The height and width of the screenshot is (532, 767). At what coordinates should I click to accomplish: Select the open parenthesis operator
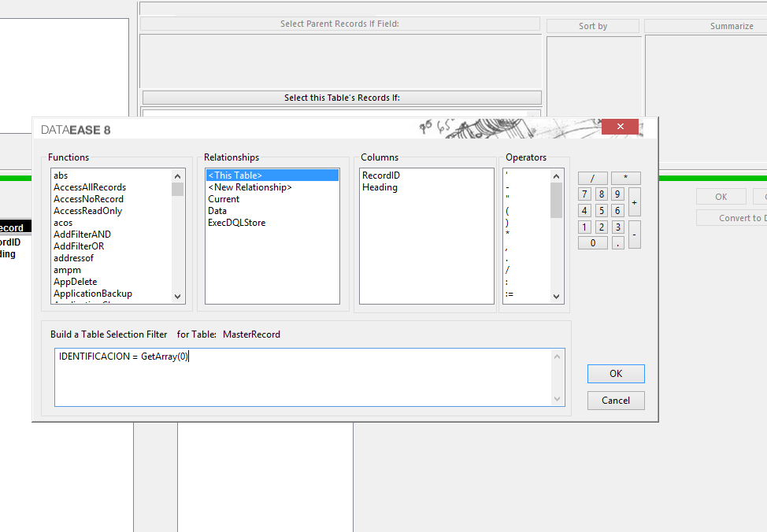click(x=507, y=211)
